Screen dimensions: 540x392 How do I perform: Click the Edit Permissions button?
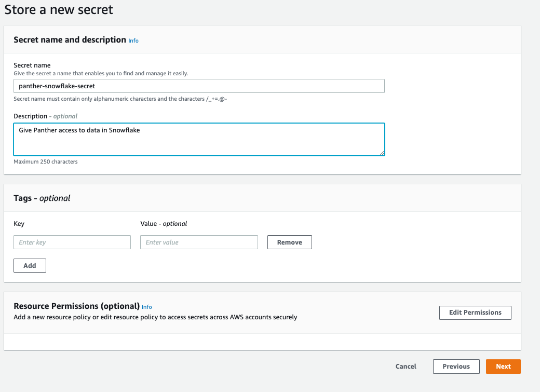[475, 313]
